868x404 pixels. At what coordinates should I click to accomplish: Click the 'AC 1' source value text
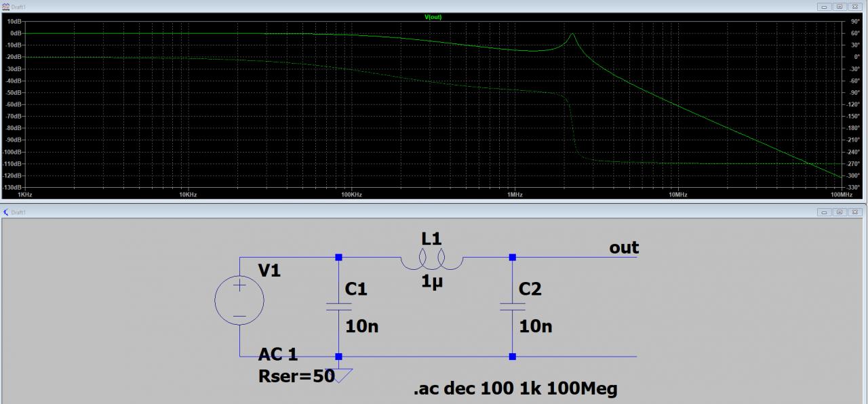pyautogui.click(x=278, y=354)
